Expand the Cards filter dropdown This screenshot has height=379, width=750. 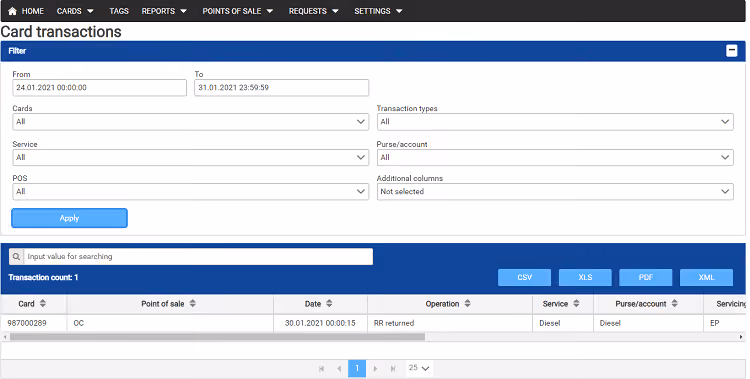pos(190,122)
